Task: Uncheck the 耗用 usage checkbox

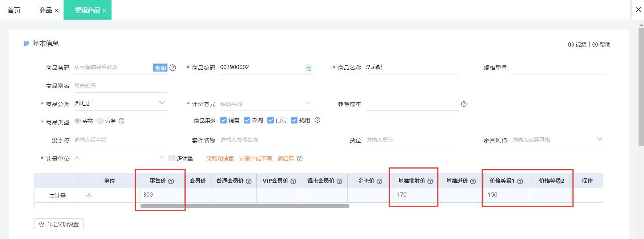Action: point(294,120)
